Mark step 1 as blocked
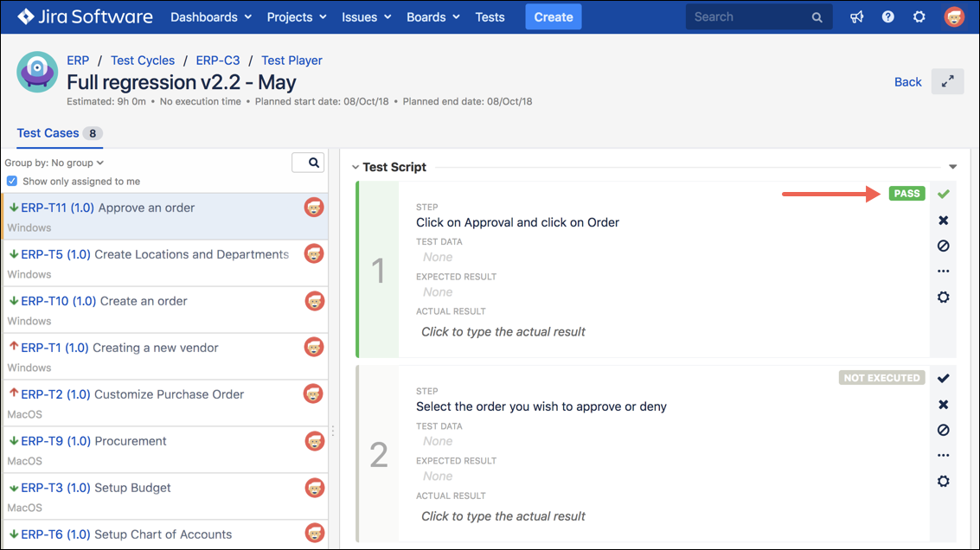The height and width of the screenshot is (550, 980). [944, 246]
